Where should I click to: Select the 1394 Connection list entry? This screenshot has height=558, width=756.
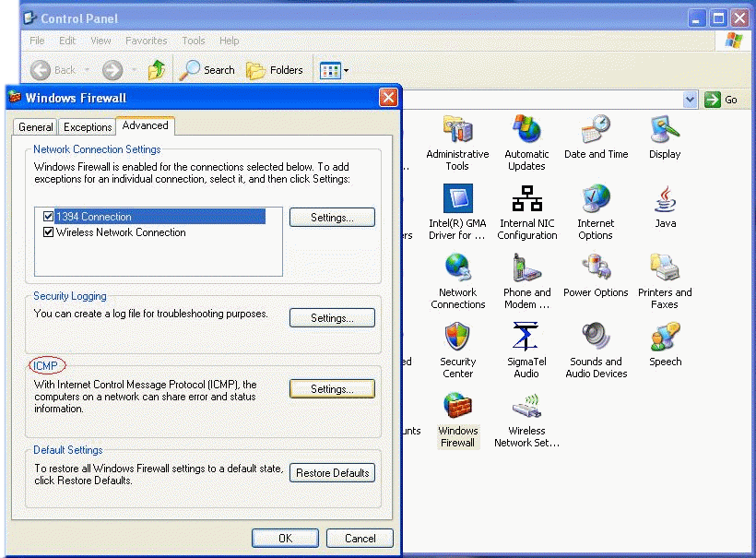[159, 217]
